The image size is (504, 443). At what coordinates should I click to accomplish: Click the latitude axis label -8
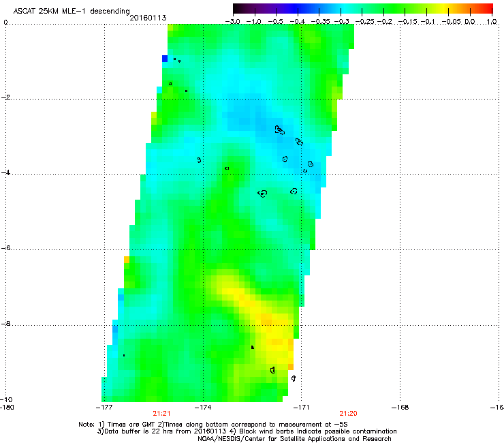click(x=5, y=323)
